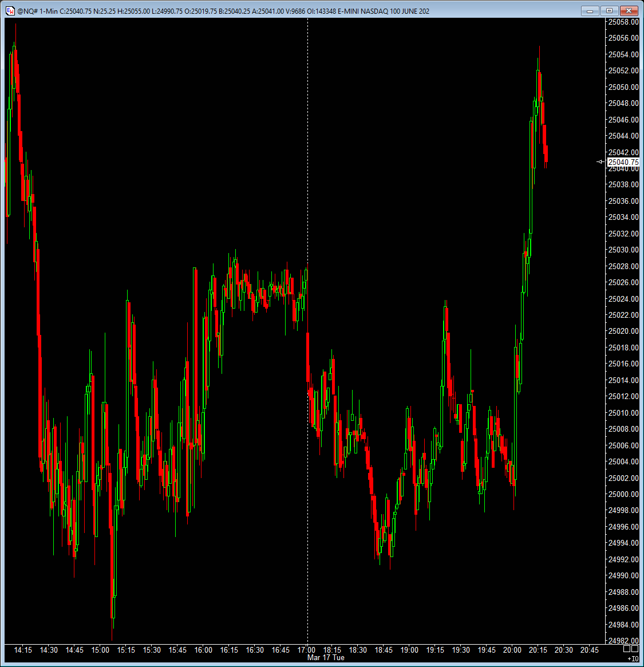Click the 25000.00 price axis label

point(623,494)
